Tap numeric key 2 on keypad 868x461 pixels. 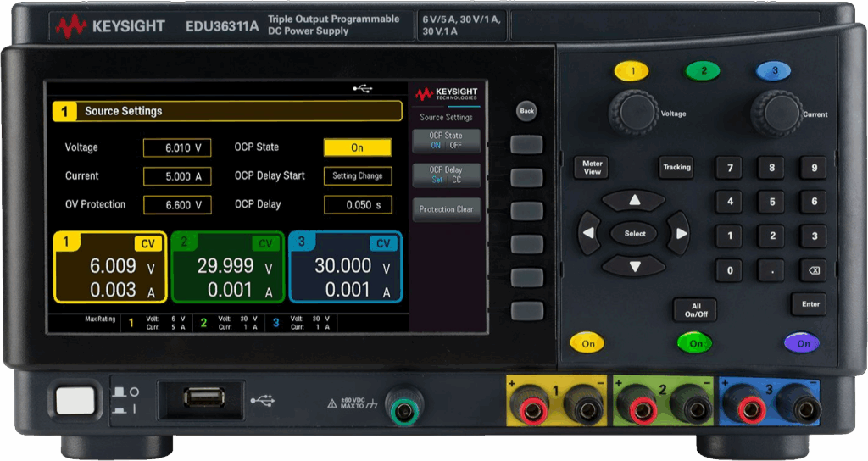point(771,236)
